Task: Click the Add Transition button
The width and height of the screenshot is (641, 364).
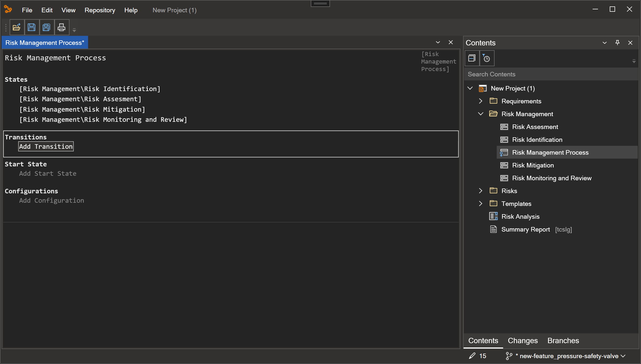Action: coord(46,146)
